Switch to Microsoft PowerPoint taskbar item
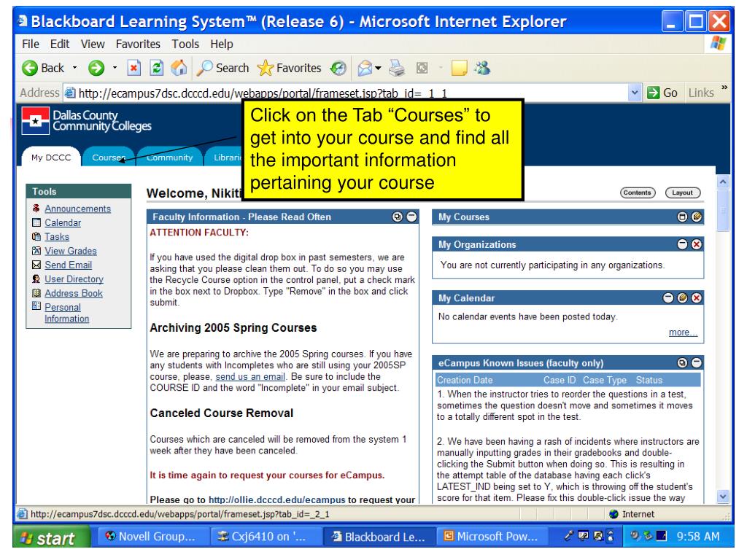The image size is (747, 560). point(492,537)
